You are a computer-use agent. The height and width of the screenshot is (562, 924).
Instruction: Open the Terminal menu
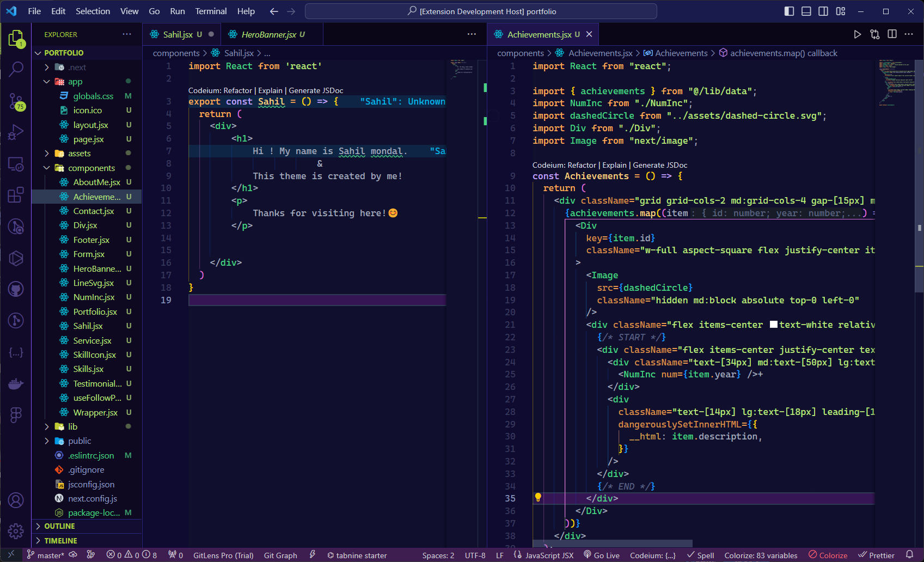211,11
